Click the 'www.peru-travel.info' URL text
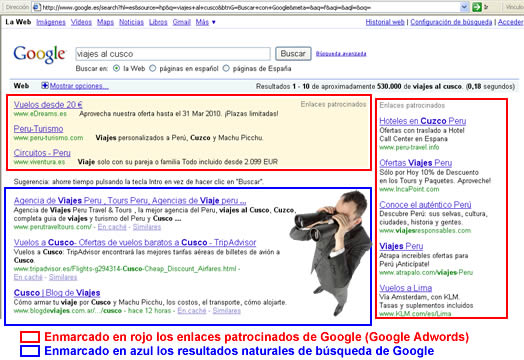This screenshot has width=524, height=360. tap(409, 147)
